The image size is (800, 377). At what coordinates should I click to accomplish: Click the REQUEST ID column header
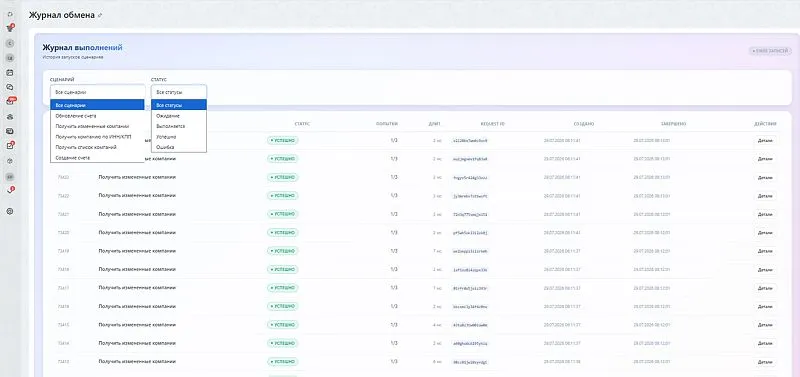[492, 124]
